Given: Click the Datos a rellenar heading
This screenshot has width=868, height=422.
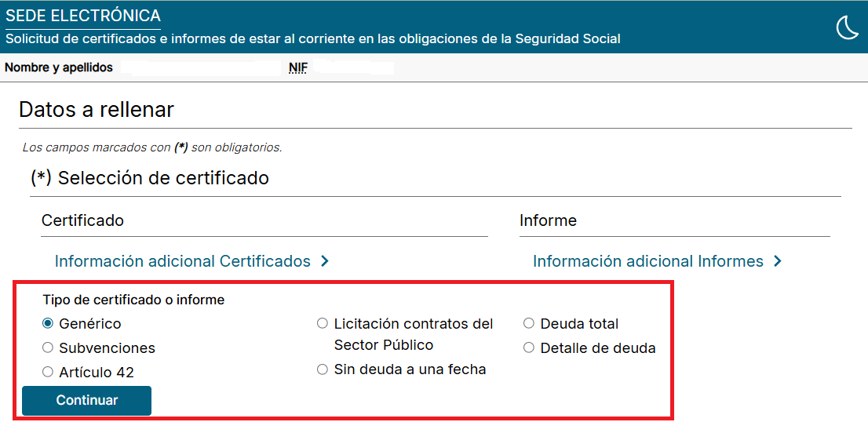Looking at the screenshot, I should [x=97, y=110].
